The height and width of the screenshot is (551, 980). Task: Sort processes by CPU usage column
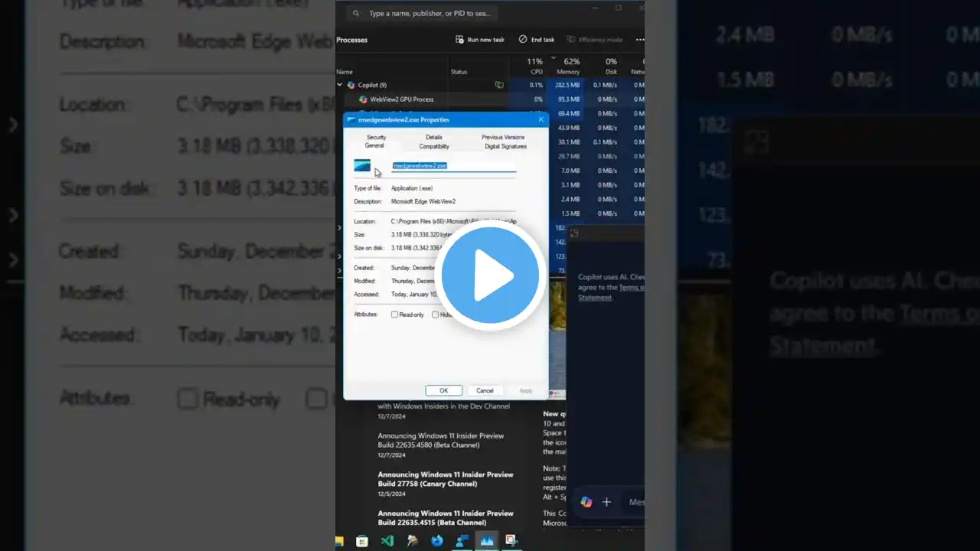coord(535,67)
